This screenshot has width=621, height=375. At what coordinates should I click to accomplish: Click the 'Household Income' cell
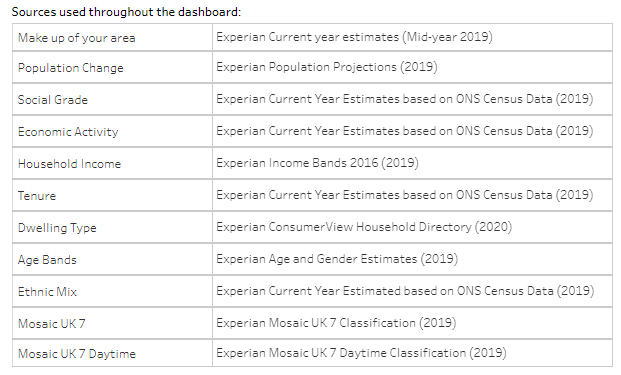point(112,164)
